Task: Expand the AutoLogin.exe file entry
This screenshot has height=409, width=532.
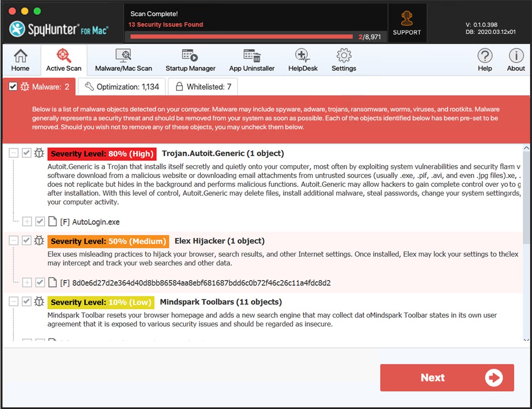Action: coord(27,221)
